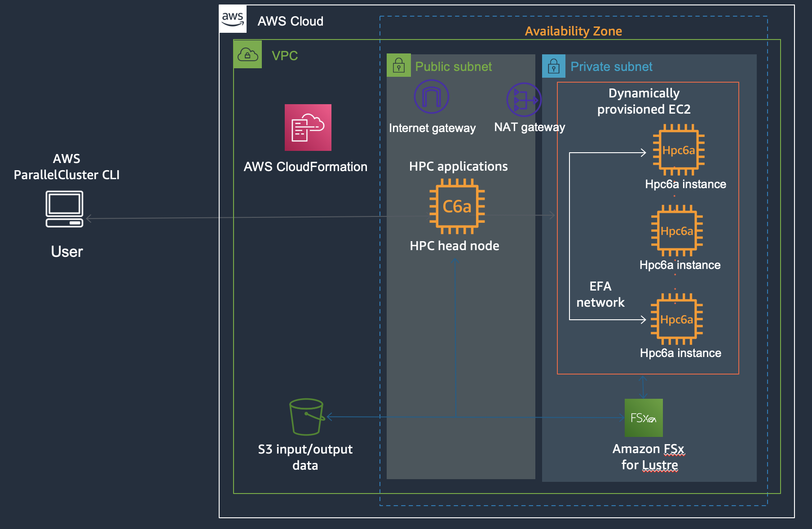
Task: Click the AWS Cloud label
Action: coord(291,21)
